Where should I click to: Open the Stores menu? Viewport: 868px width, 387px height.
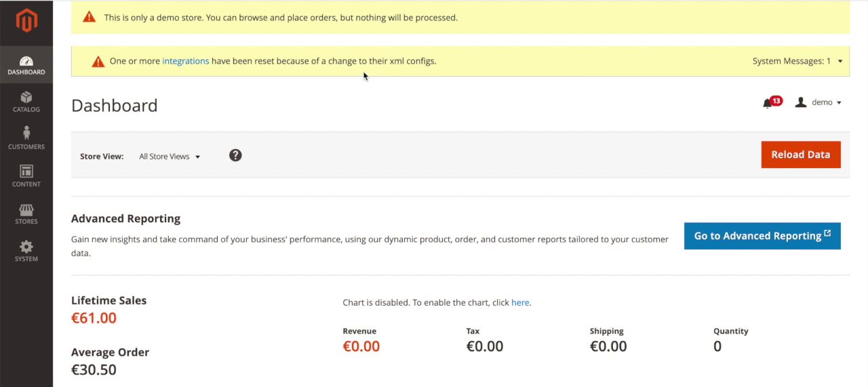26,214
